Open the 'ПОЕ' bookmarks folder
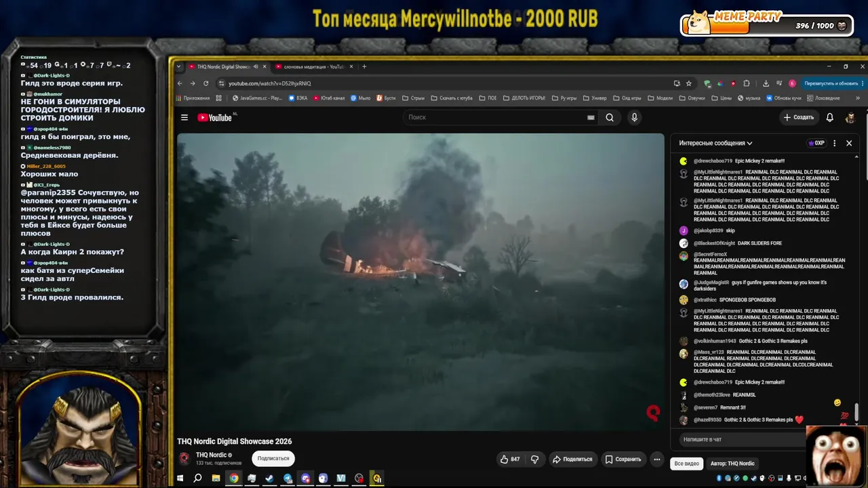Screen dimensions: 868x488 (488, 98)
